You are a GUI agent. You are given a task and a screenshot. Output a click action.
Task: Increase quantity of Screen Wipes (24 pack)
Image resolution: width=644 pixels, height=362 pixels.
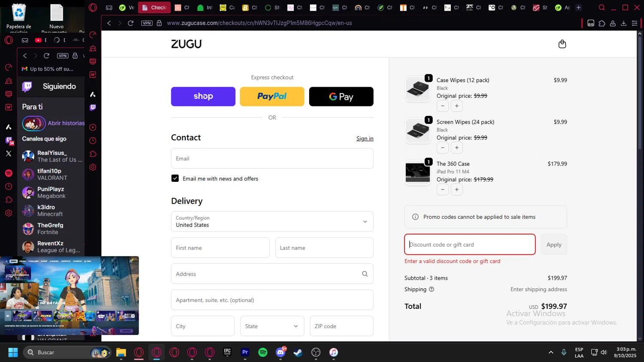[457, 148]
